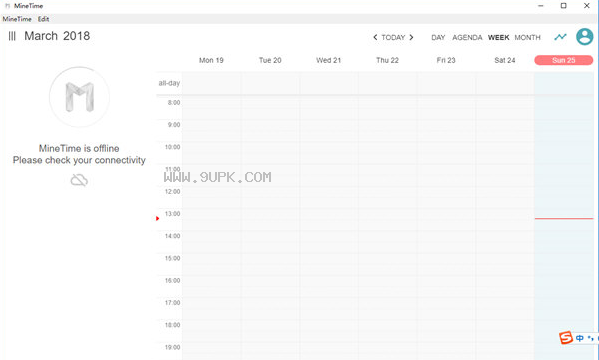Go to next week with right chevron
This screenshot has width=599, height=360.
(x=411, y=37)
